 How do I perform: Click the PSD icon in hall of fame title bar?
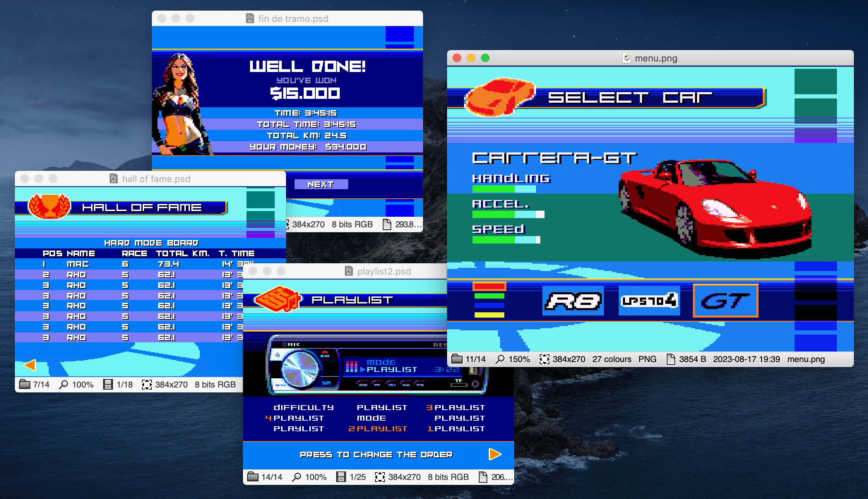113,179
